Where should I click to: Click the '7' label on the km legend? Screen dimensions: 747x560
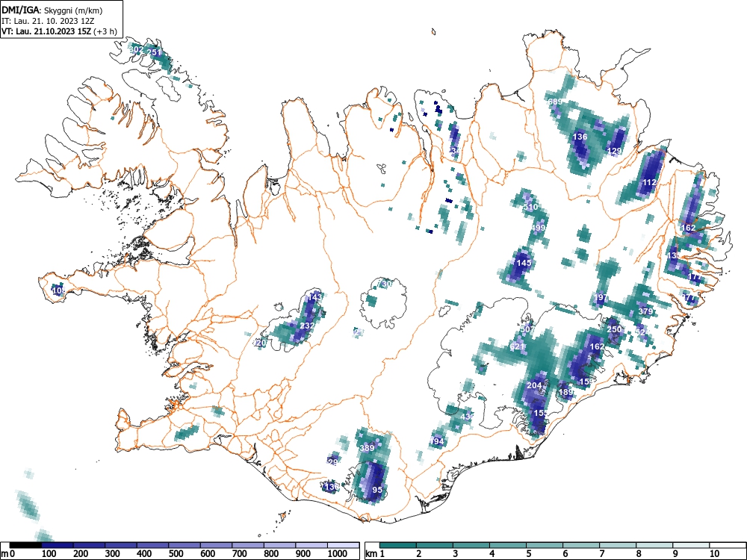(601, 554)
